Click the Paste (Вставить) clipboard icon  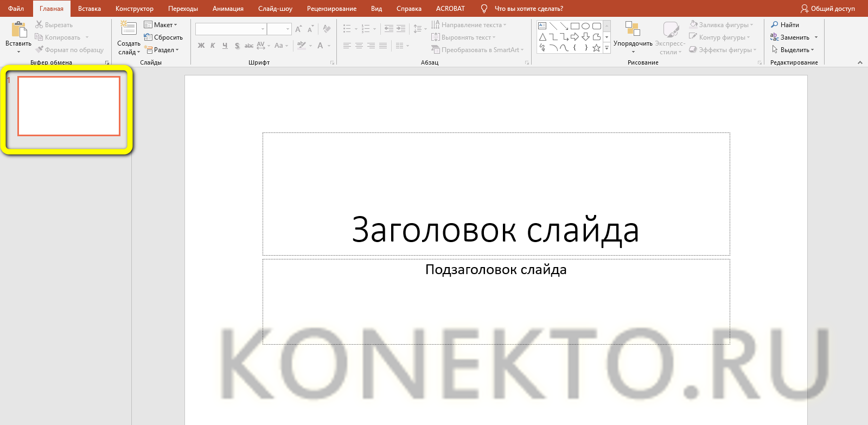click(x=18, y=29)
